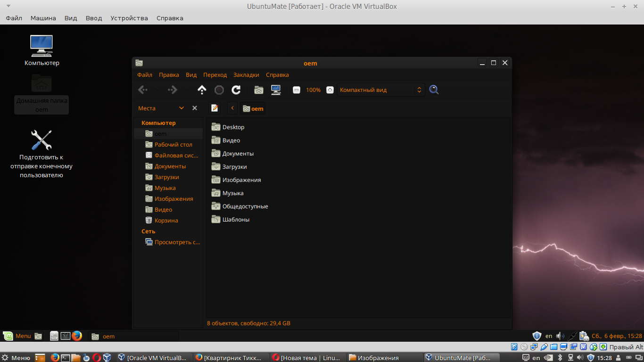Click the Home folder toolbar icon
This screenshot has height=362, width=644.
pyautogui.click(x=258, y=90)
